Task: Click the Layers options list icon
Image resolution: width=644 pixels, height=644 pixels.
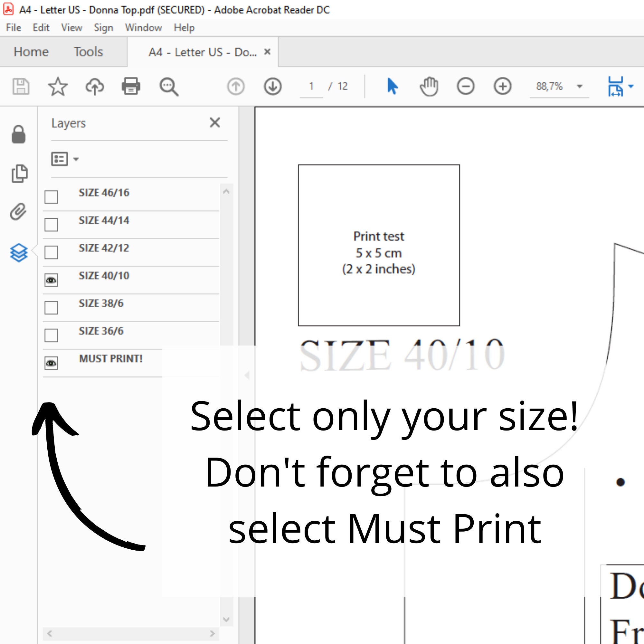Action: (59, 159)
